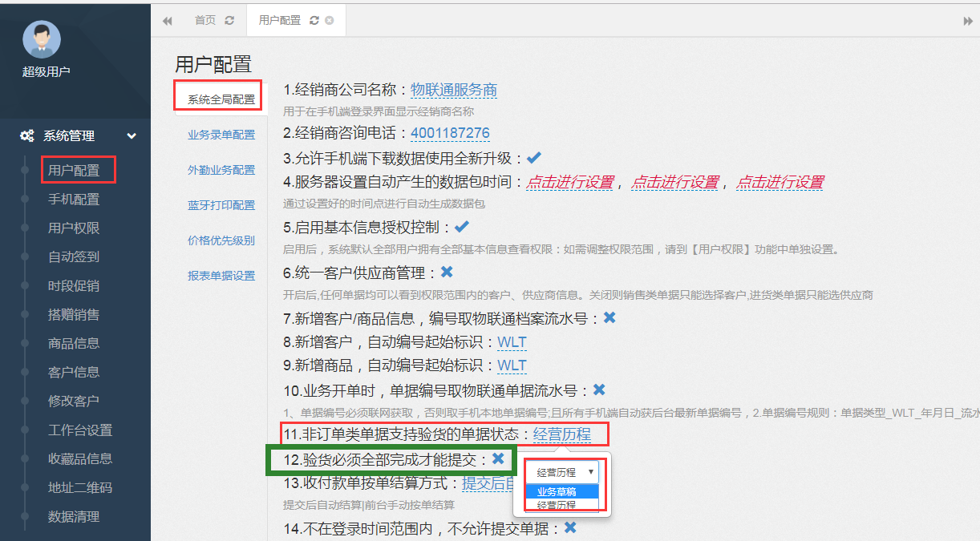This screenshot has width=980, height=541.
Task: Open 手机配置 in the sidebar
Action: (74, 200)
